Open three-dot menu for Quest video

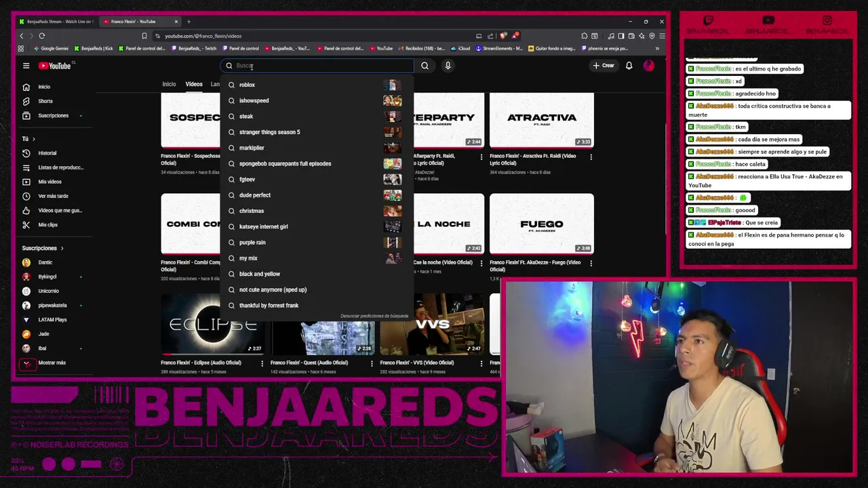(x=372, y=364)
